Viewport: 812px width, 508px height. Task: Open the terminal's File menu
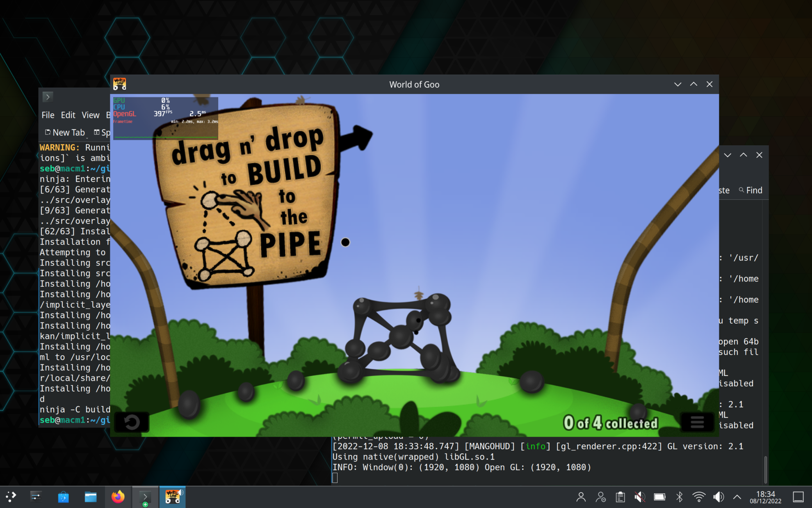click(48, 115)
